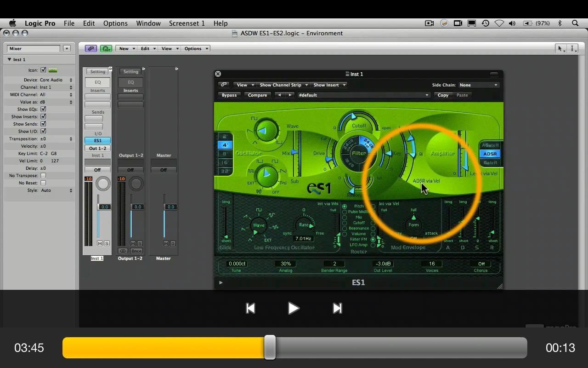Viewport: 588px width, 368px height.
Task: Skip to the next video track
Action: [337, 308]
